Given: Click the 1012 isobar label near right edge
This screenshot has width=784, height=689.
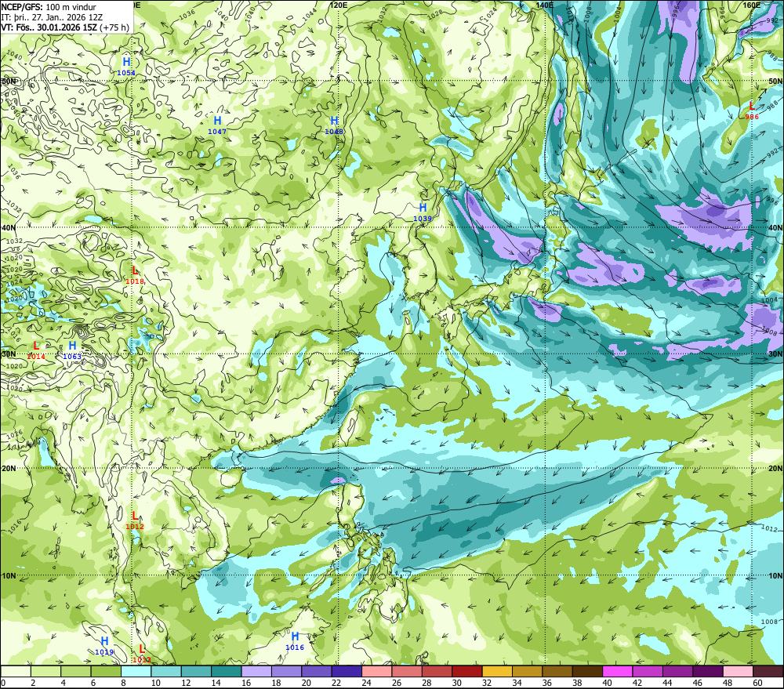Looking at the screenshot, I should [769, 528].
